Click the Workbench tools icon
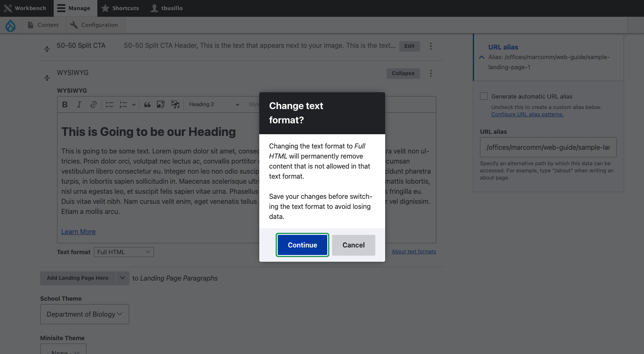Screen dimensions: 644x354 click(8, 8)
